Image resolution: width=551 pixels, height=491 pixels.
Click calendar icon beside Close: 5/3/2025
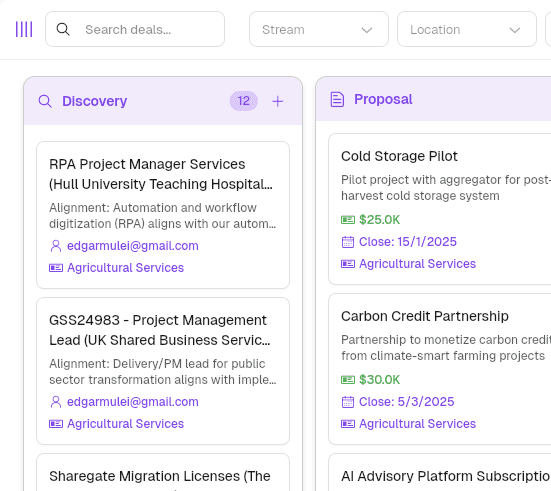[348, 402]
